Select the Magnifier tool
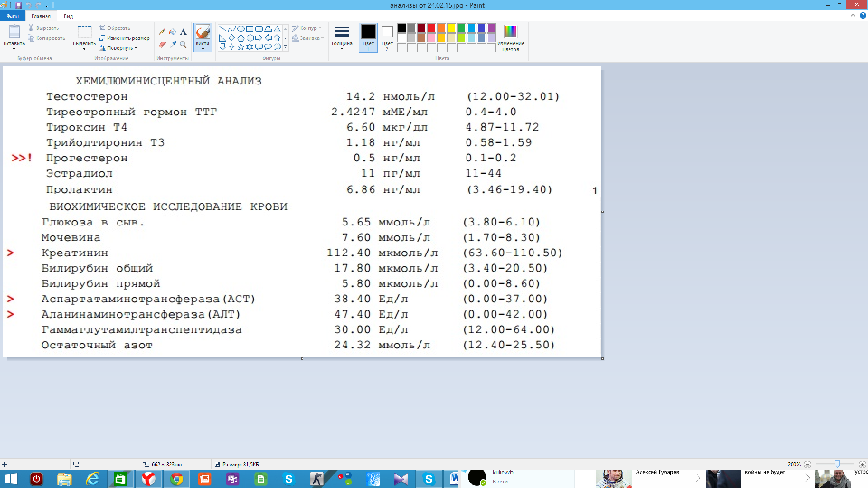Image resolution: width=868 pixels, height=488 pixels. tap(183, 44)
